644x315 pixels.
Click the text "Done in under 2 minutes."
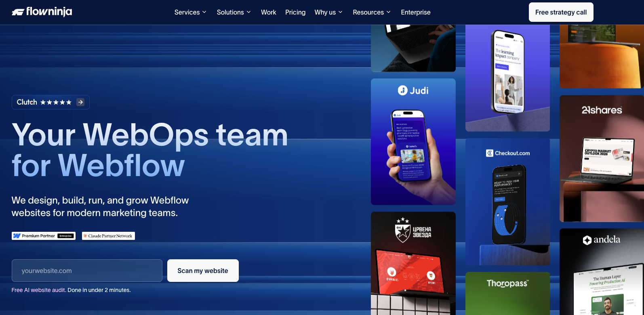click(99, 290)
